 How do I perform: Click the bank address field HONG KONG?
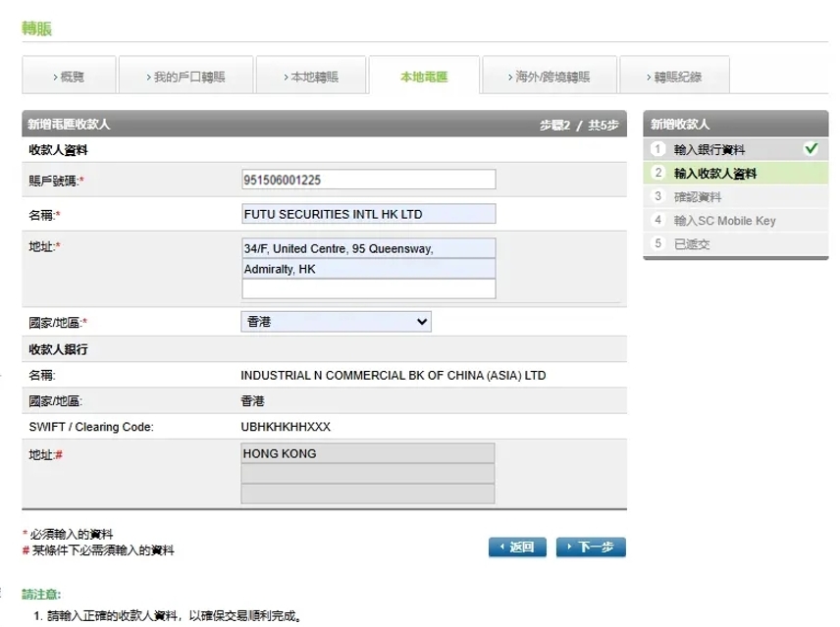(x=367, y=453)
